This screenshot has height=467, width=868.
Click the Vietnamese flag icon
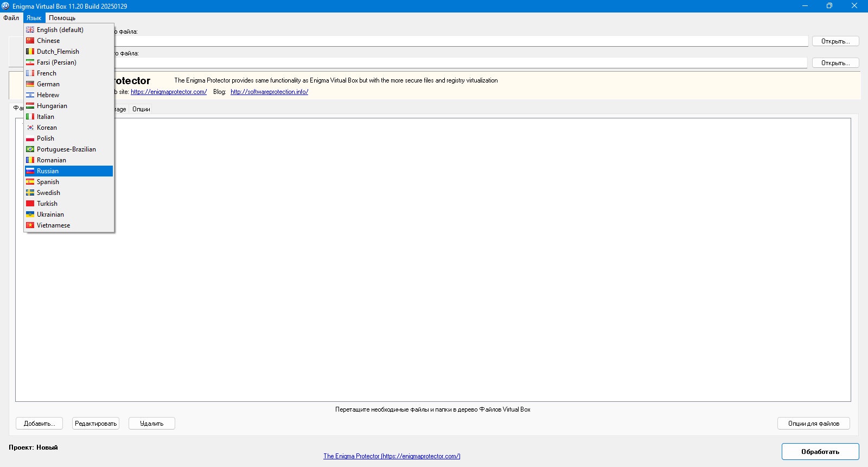click(x=30, y=225)
